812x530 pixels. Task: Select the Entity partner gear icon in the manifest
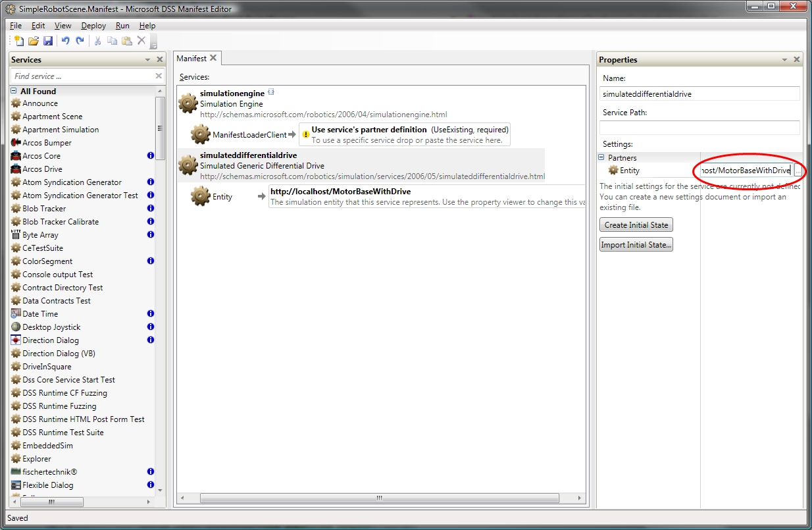[201, 196]
